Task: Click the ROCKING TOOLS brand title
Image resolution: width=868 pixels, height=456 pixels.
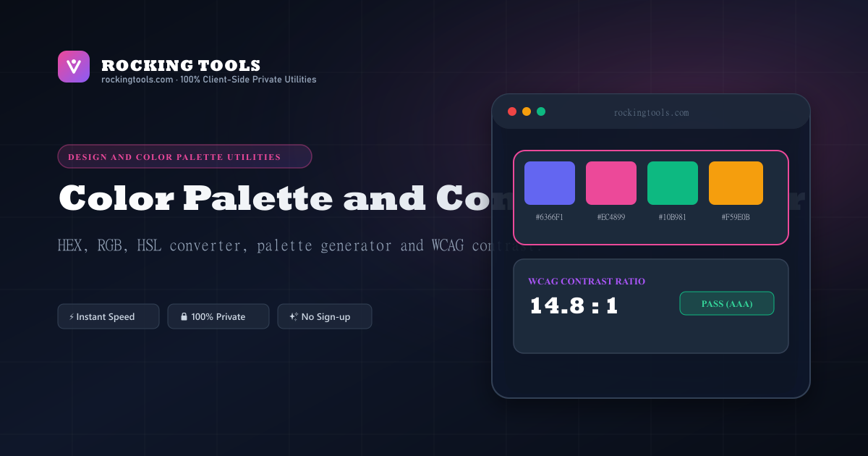Action: click(x=181, y=66)
